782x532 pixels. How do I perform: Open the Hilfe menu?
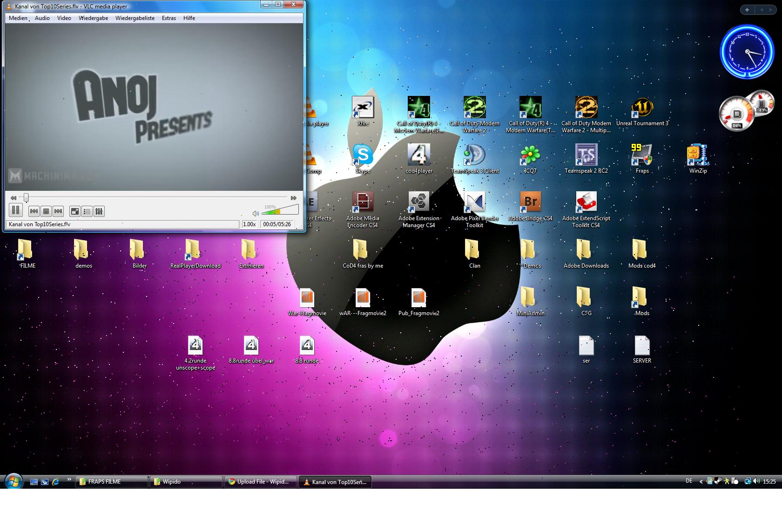coord(189,18)
